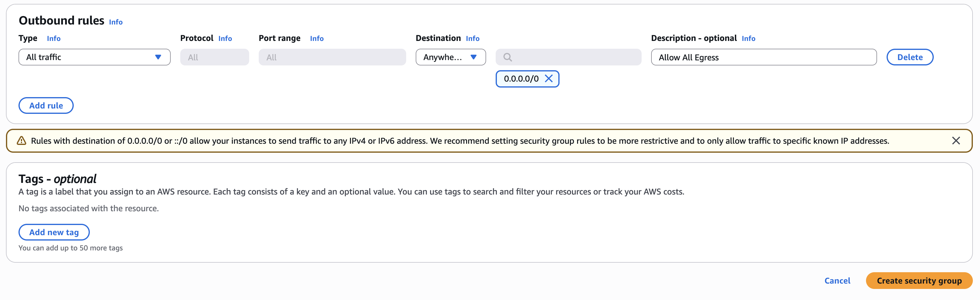Image resolution: width=980 pixels, height=300 pixels.
Task: Create the security group
Action: point(919,281)
